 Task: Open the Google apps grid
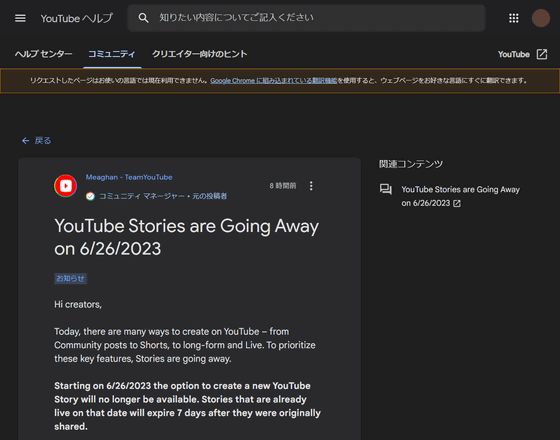point(514,18)
